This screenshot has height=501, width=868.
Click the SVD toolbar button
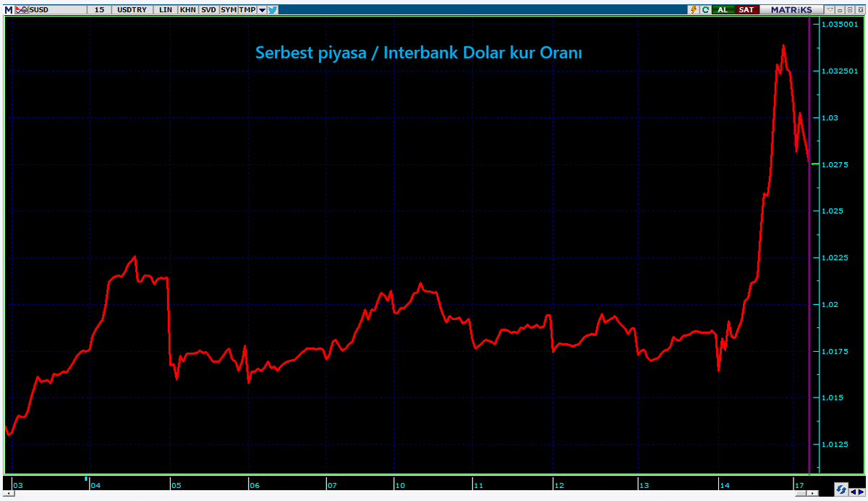point(208,10)
